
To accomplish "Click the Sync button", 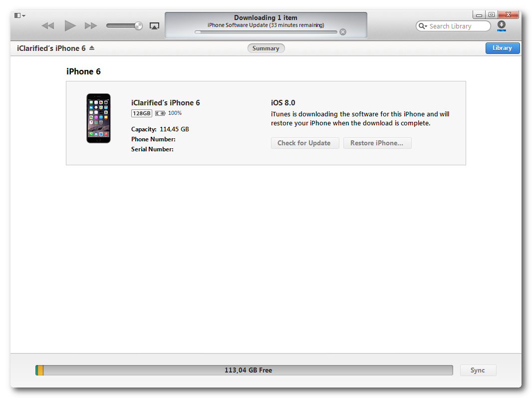I will tap(478, 370).
